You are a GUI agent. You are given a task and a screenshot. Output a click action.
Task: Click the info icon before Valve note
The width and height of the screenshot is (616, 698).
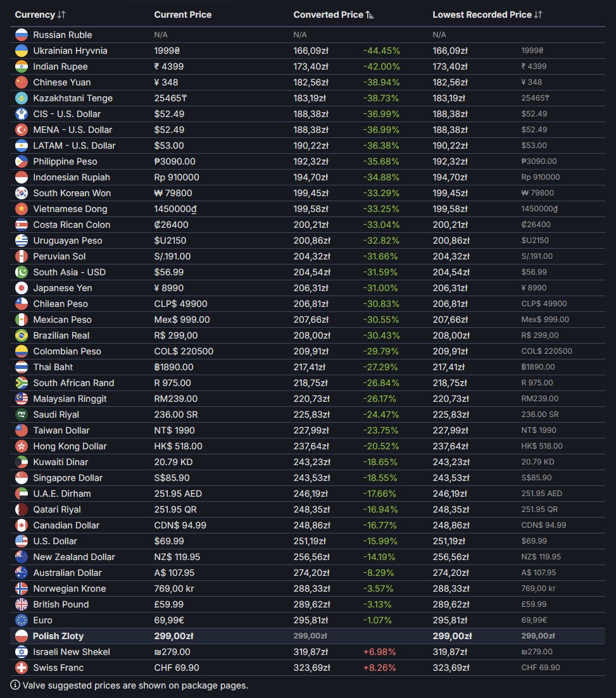coord(15,685)
